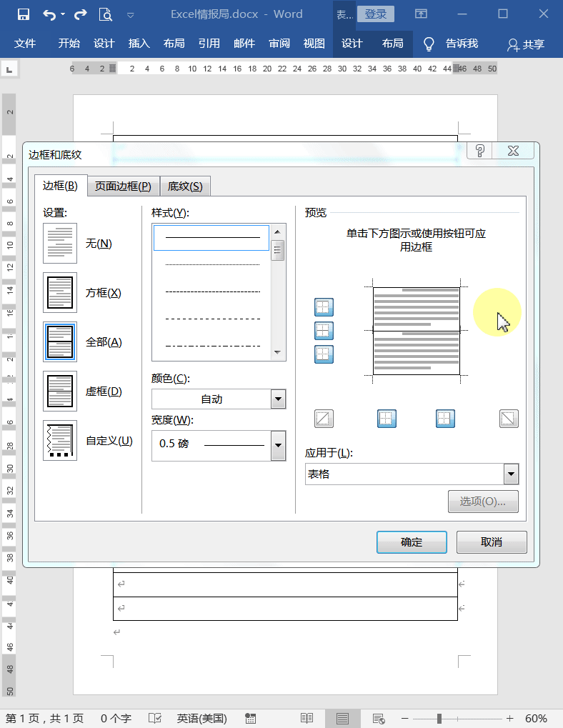Image resolution: width=563 pixels, height=728 pixels.
Task: Switch to the 页面边框 tab
Action: pos(123,186)
